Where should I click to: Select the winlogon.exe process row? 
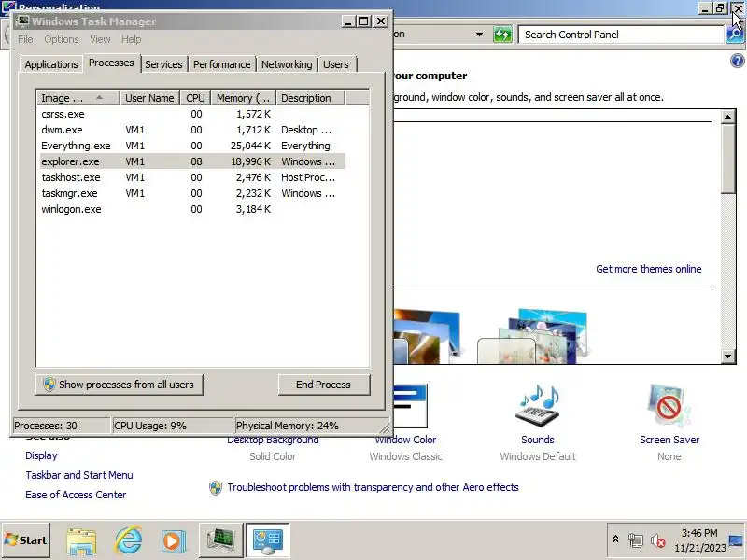(192, 209)
